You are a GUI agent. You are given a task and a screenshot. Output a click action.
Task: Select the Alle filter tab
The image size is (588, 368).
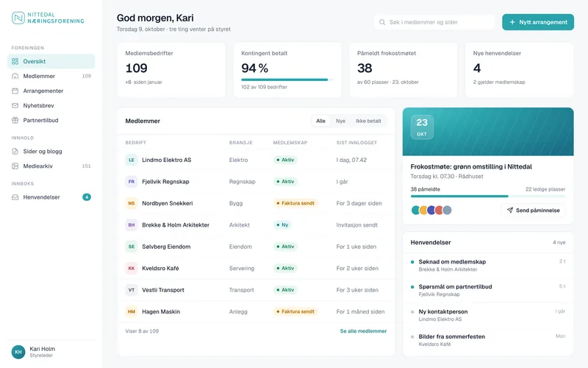(320, 121)
